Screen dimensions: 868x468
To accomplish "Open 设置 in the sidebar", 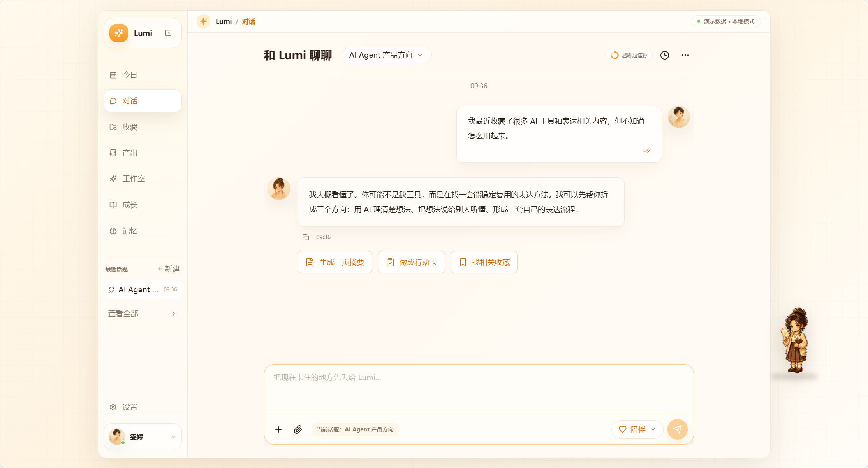I will tap(143, 407).
